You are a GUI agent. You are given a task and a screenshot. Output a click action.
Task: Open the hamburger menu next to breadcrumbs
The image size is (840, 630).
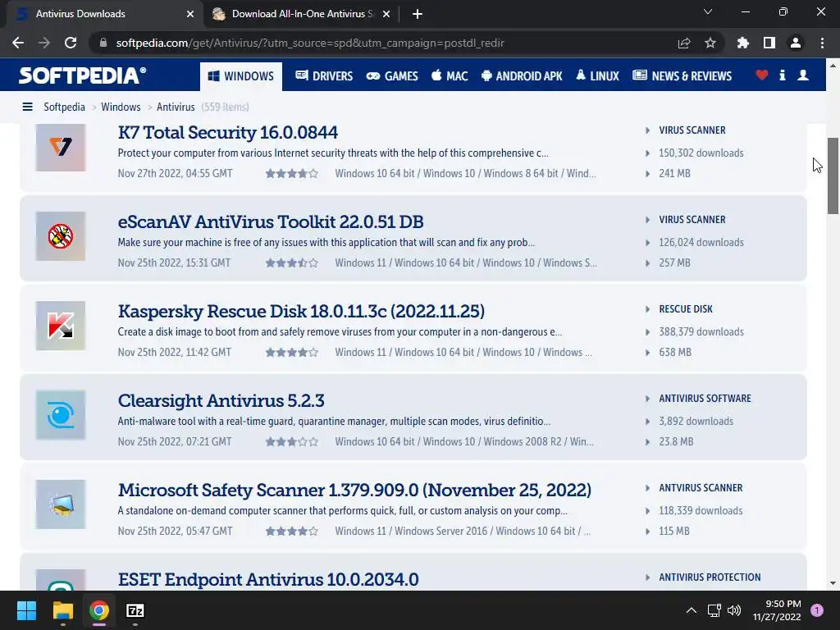pyautogui.click(x=27, y=107)
